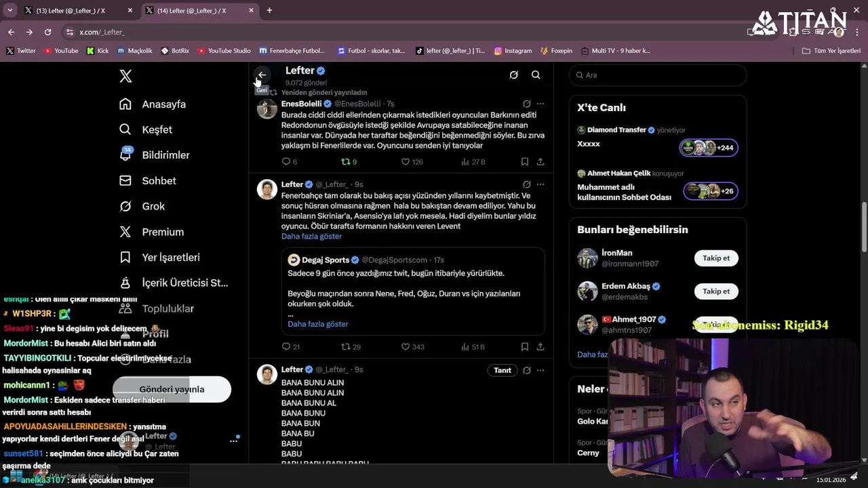The width and height of the screenshot is (868, 488).
Task: Open Ahmet_1907 profile suggestion
Action: (x=634, y=320)
